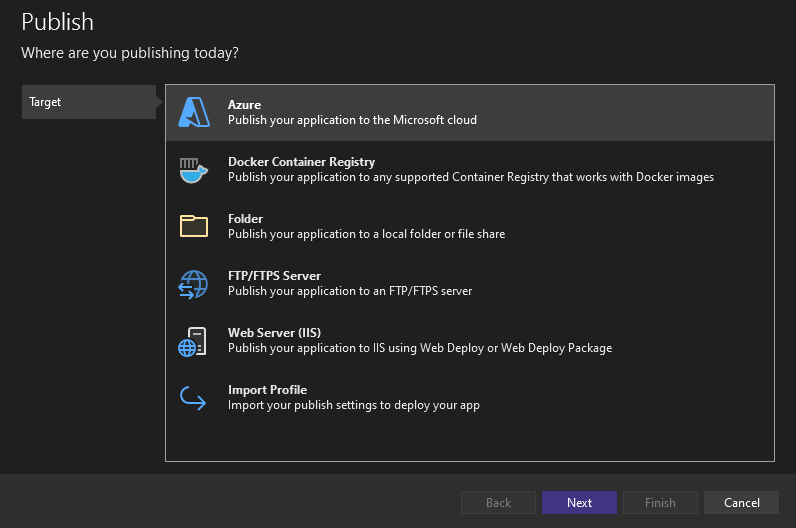Click the Import Profile arrow icon
Viewport: 796px width, 528px height.
pyautogui.click(x=193, y=398)
